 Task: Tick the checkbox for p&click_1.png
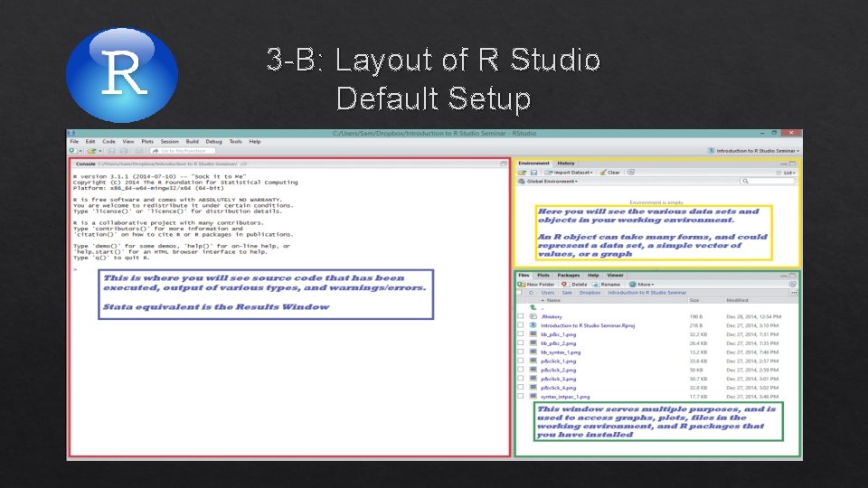point(521,361)
